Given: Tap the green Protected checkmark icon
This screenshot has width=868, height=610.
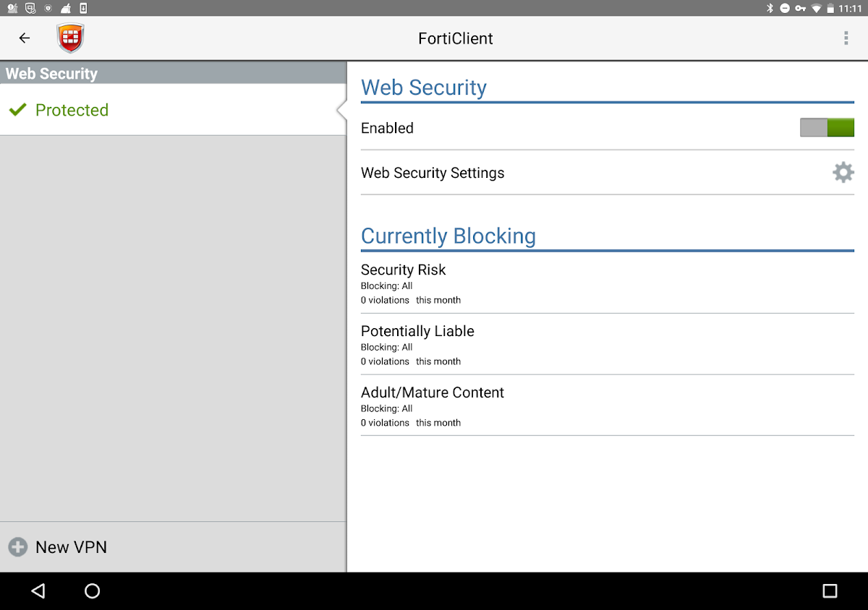Looking at the screenshot, I should 17,110.
